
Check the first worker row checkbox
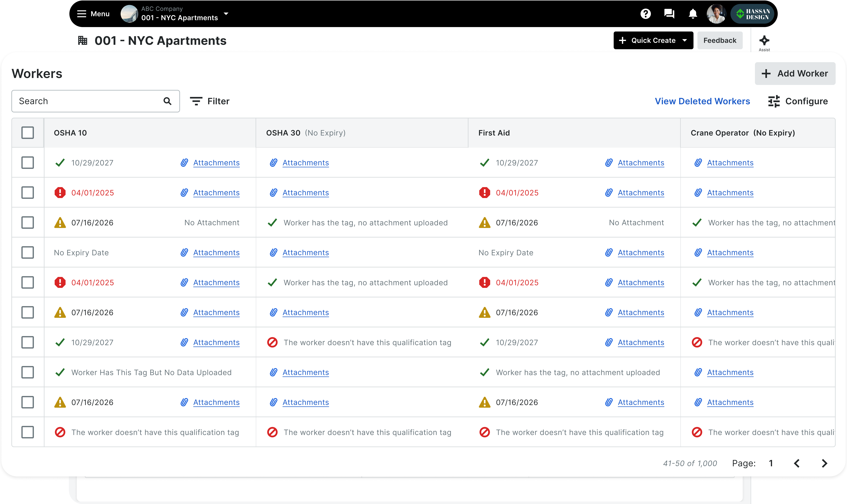point(28,163)
